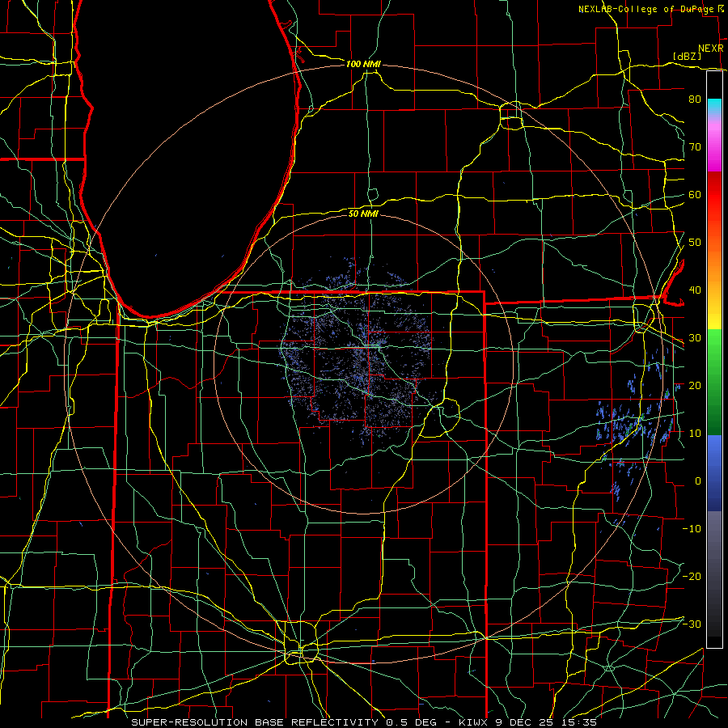
Task: Click the 50 NMI range ring label
Action: [363, 214]
